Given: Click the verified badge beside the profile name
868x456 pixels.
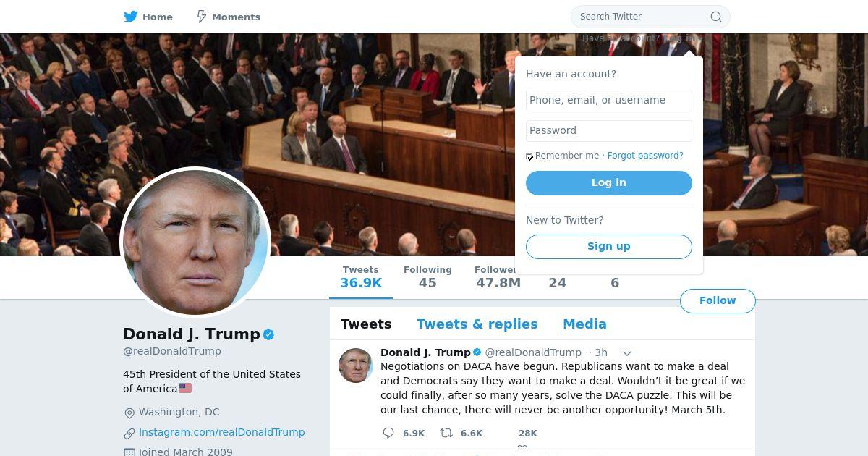Looking at the screenshot, I should pos(268,334).
